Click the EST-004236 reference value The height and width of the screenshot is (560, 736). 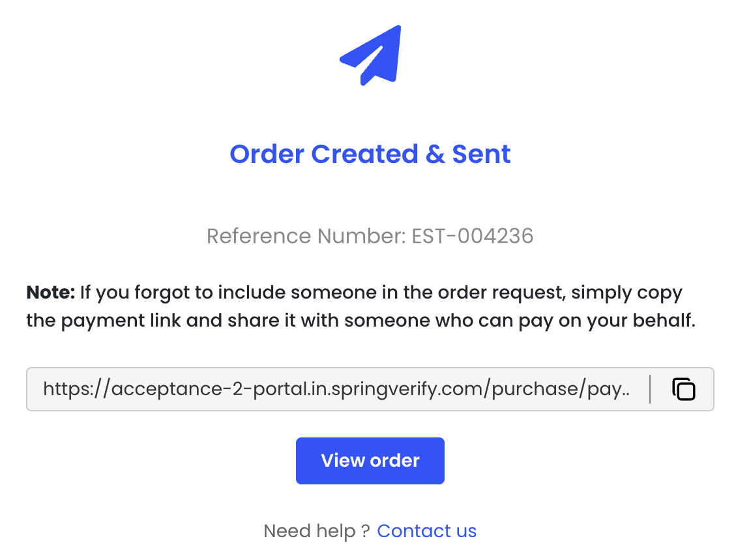[473, 235]
